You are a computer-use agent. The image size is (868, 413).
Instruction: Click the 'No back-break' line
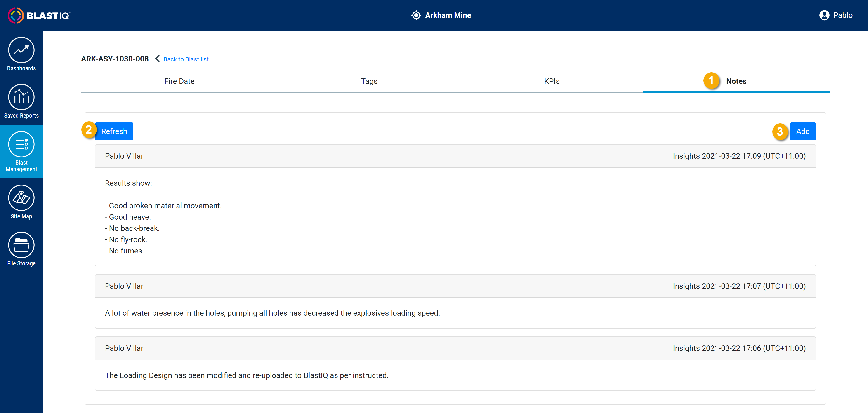(132, 228)
